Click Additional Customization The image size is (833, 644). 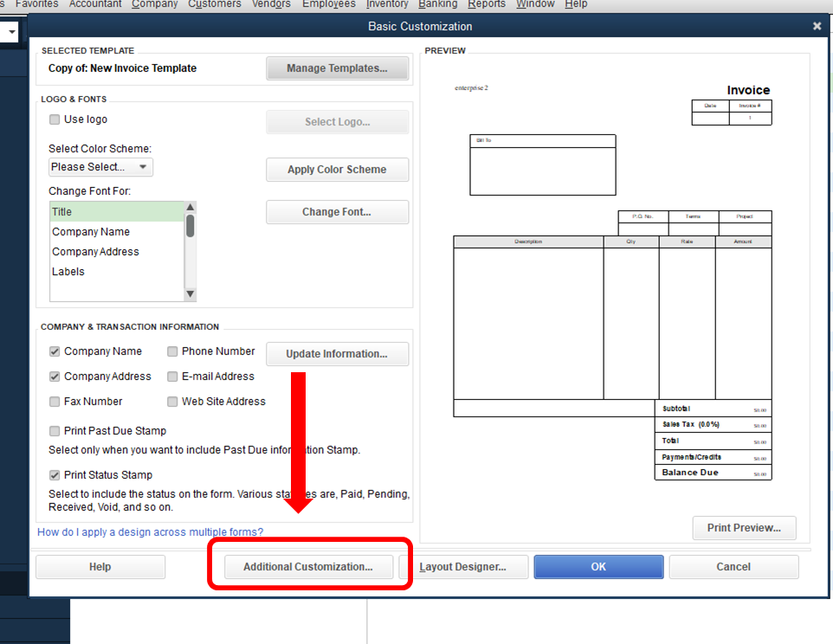pyautogui.click(x=308, y=567)
